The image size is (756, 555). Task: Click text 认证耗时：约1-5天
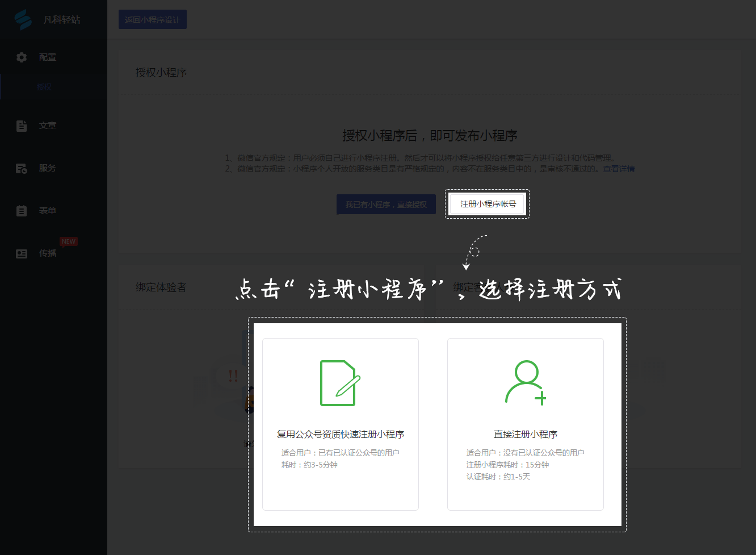[498, 477]
